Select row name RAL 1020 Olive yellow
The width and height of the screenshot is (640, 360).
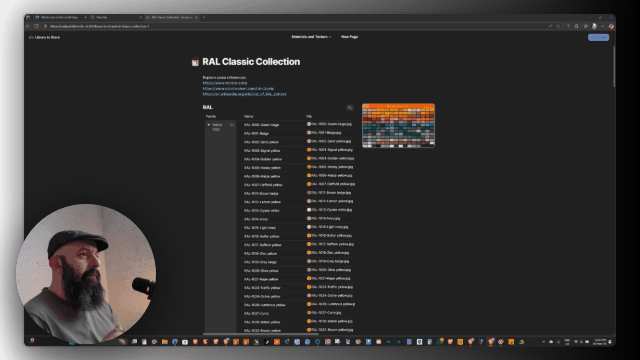(261, 271)
